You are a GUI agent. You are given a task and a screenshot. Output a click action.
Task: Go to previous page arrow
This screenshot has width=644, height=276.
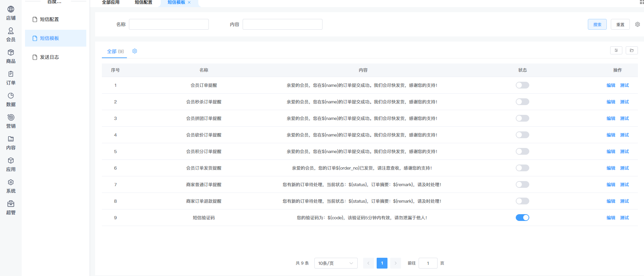369,263
